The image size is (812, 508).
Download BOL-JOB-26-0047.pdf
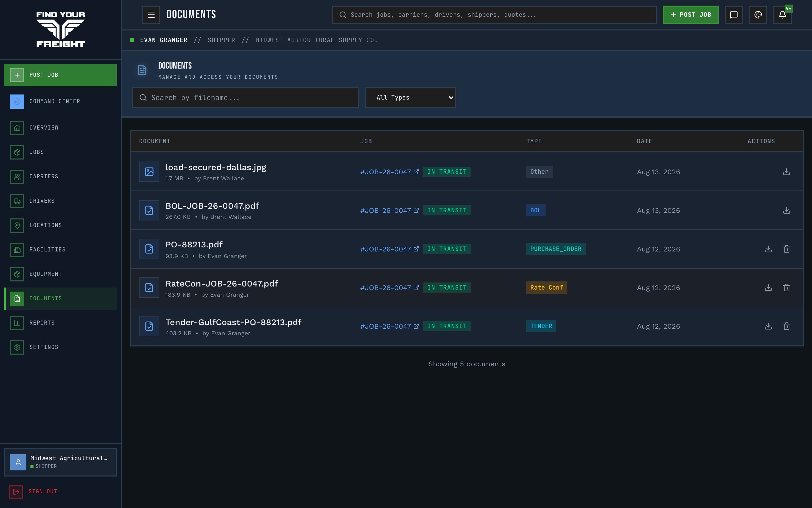787,210
